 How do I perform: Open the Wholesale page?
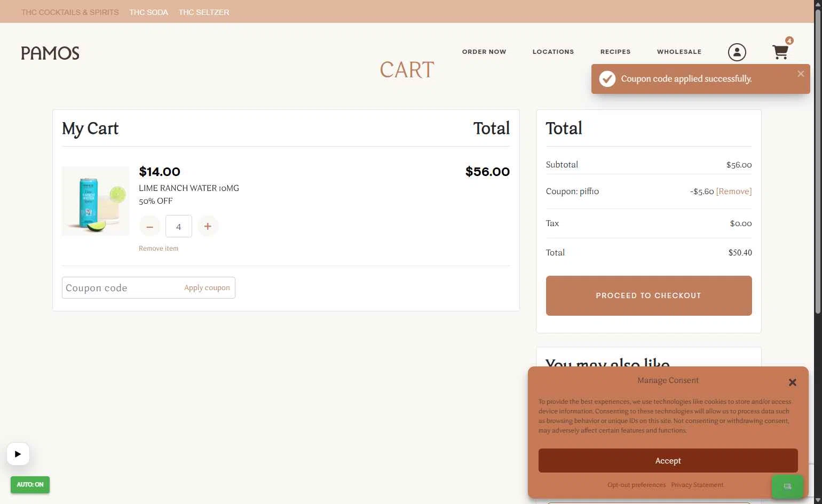coord(679,52)
